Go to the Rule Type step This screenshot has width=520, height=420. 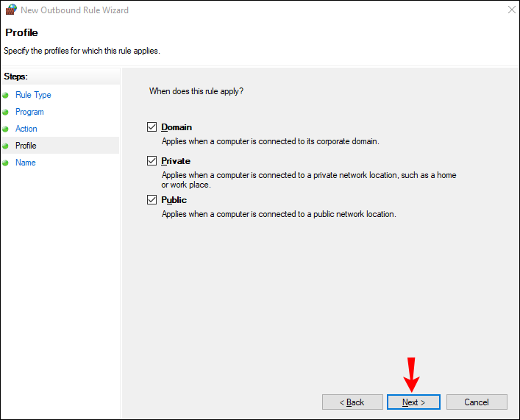click(x=33, y=95)
